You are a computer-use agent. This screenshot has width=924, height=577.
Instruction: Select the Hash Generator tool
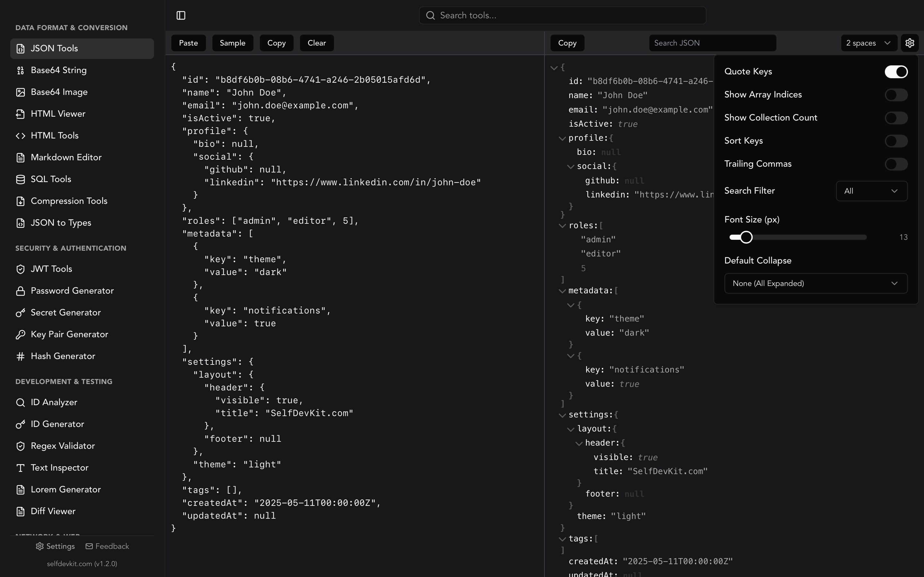[63, 356]
